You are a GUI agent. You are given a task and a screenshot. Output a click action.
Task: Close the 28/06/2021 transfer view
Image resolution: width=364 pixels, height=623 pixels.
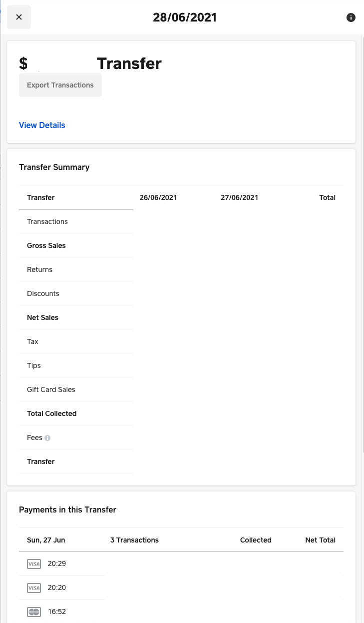pyautogui.click(x=19, y=17)
